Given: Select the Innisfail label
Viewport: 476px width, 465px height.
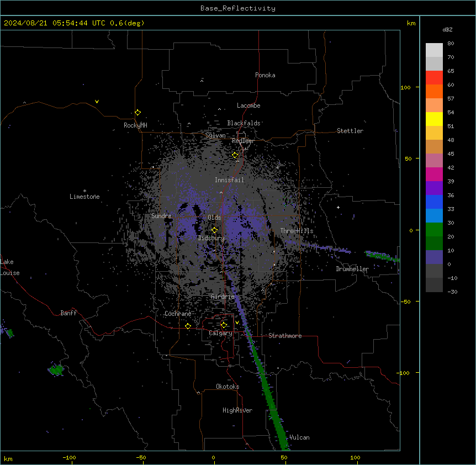Looking at the screenshot, I should [229, 180].
